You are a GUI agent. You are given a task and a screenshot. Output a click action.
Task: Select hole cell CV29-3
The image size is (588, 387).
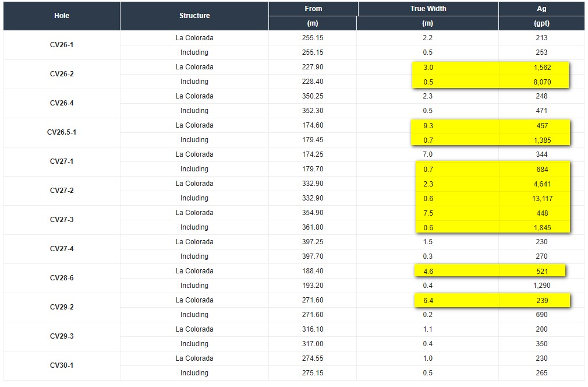point(62,336)
